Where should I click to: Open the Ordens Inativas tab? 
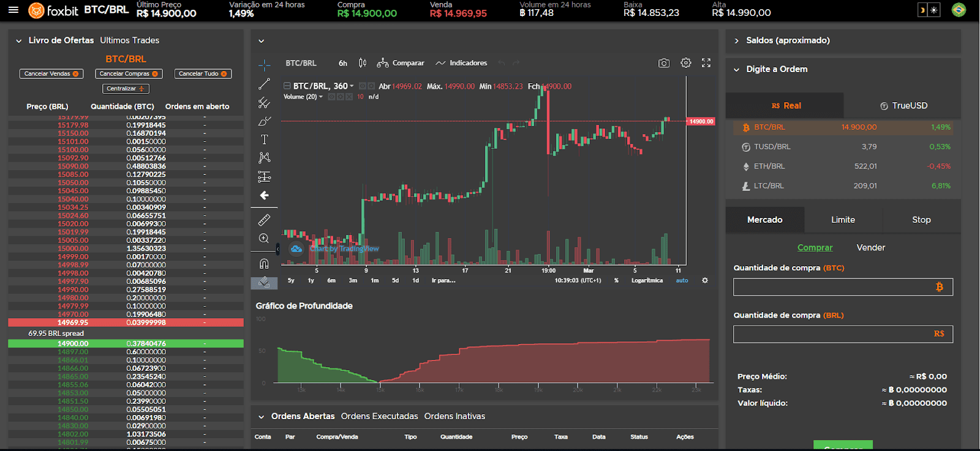[x=454, y=416]
